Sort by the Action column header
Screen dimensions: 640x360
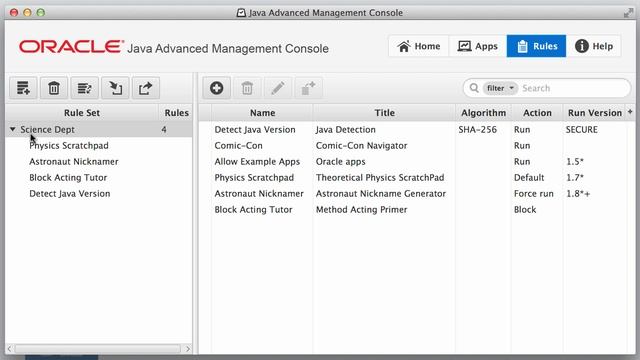point(537,113)
